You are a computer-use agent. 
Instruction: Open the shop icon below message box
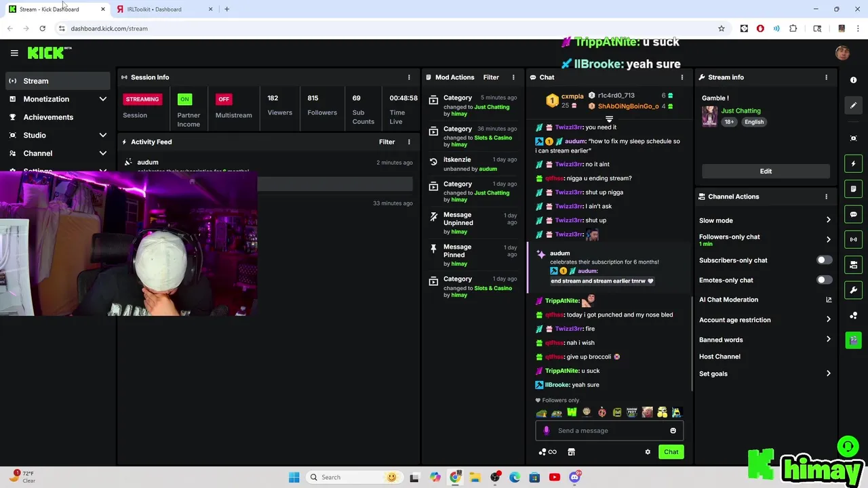(x=571, y=452)
